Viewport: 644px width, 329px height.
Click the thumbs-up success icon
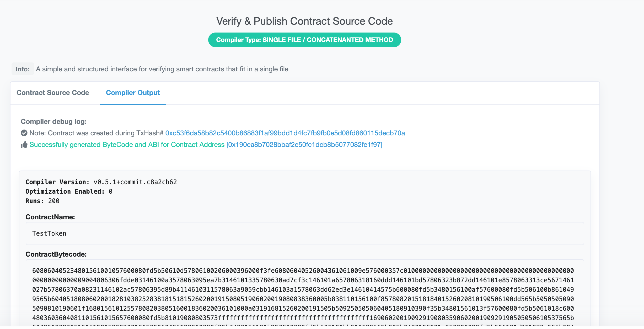(x=24, y=145)
